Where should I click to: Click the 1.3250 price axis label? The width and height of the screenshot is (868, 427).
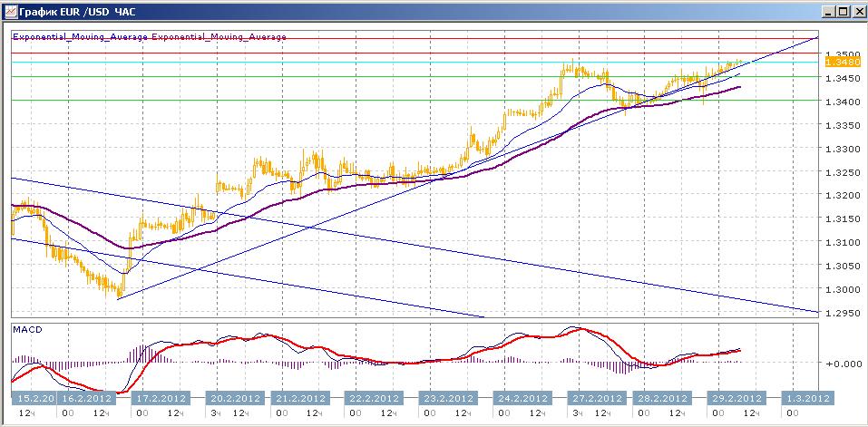(x=843, y=172)
